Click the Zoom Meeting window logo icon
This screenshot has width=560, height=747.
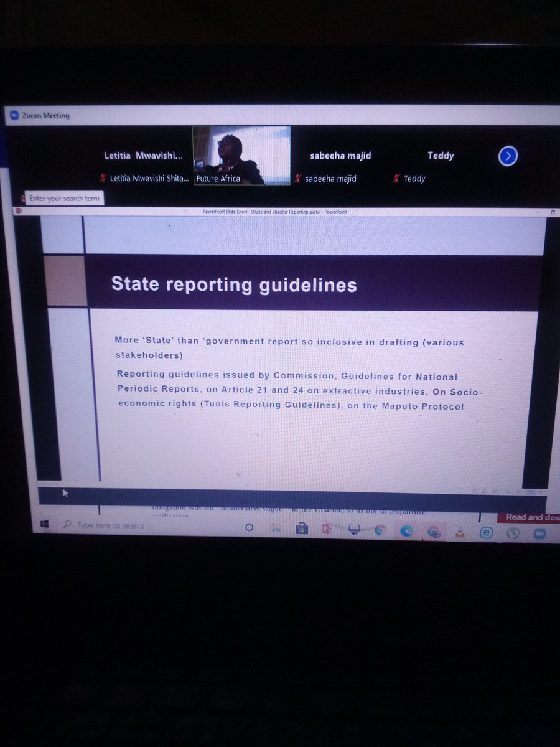(x=15, y=115)
